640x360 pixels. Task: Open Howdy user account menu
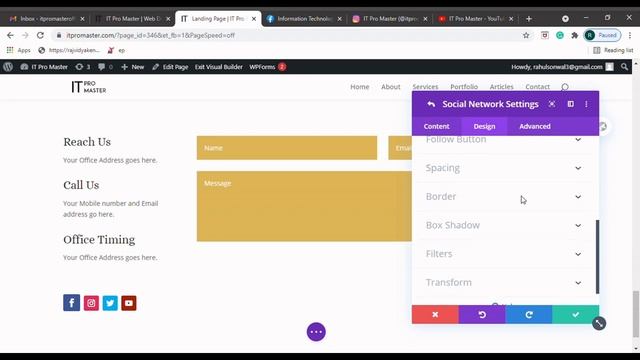562,67
